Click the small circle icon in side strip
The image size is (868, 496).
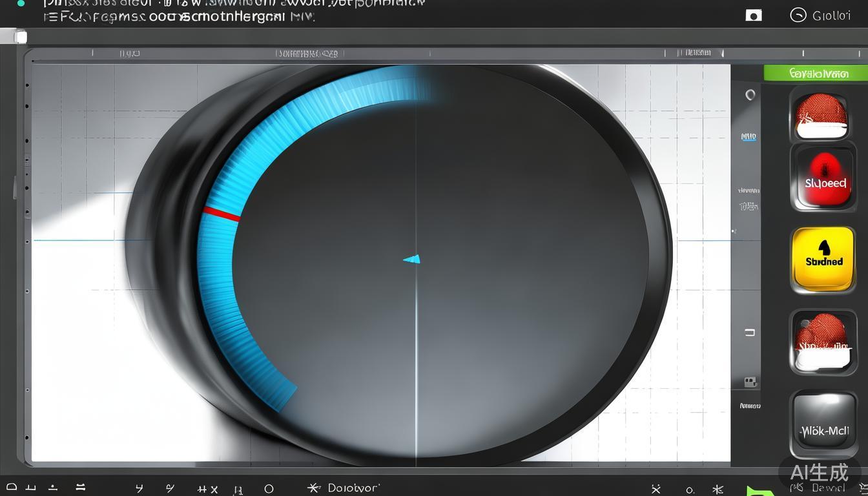(x=750, y=95)
